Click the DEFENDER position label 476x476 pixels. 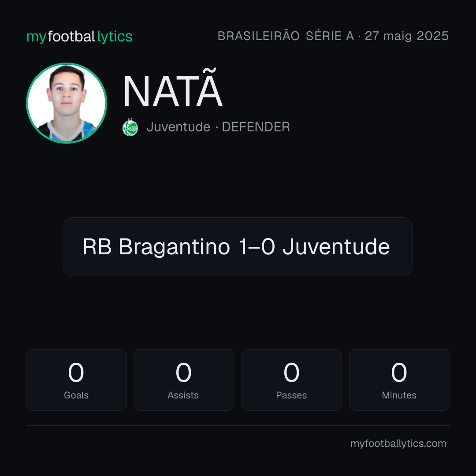pos(256,127)
